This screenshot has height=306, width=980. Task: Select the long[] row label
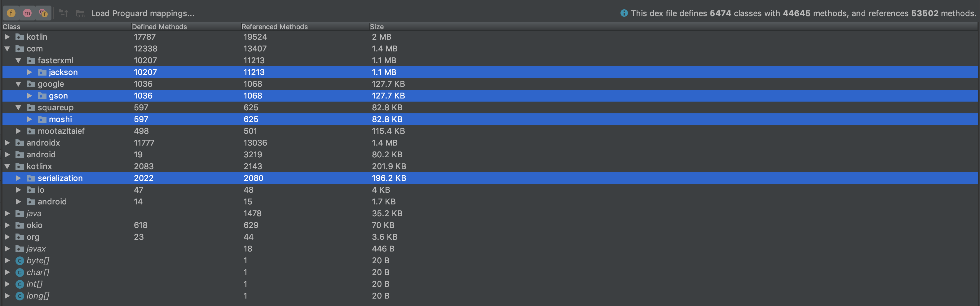[38, 296]
